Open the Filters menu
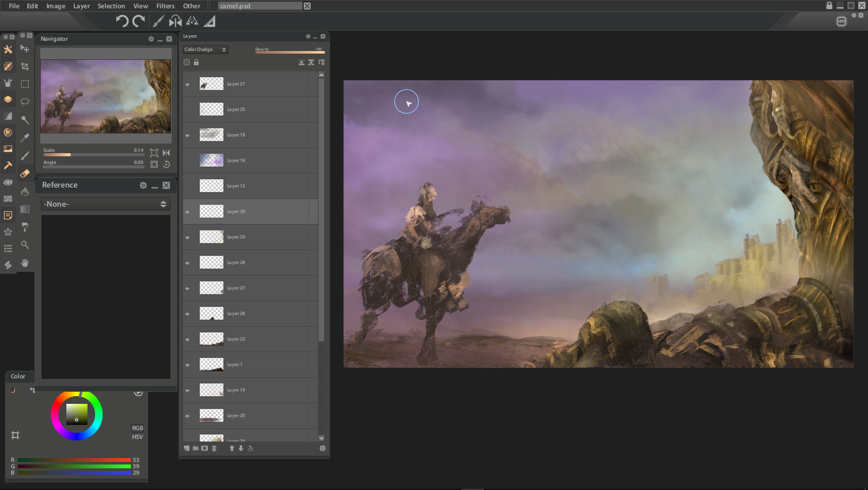The width and height of the screenshot is (868, 490). pos(165,6)
